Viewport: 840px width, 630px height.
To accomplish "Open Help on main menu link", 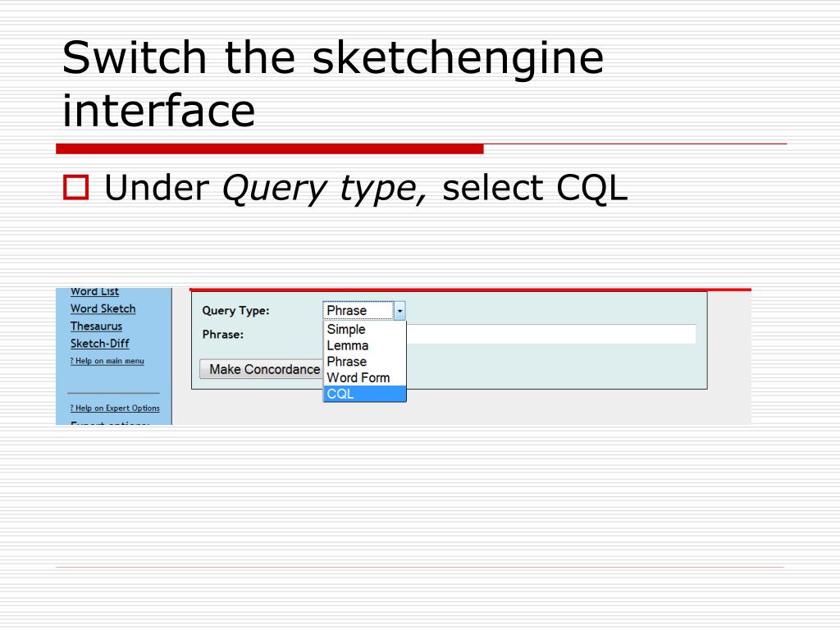I will [x=107, y=361].
